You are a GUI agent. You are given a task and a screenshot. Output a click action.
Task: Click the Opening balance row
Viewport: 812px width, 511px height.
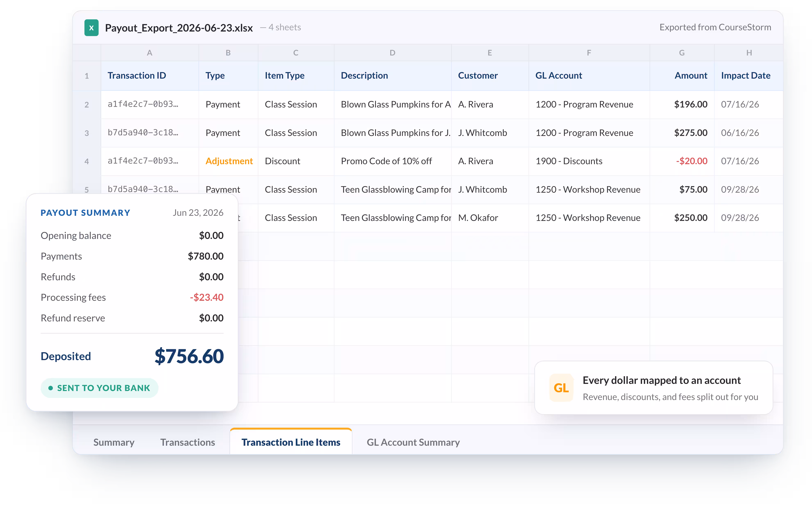click(x=132, y=235)
